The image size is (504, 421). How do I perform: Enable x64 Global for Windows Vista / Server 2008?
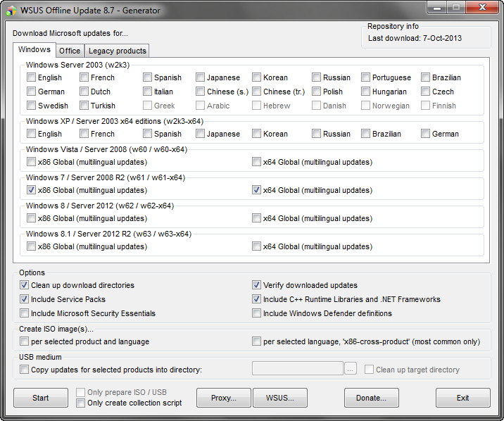[256, 162]
